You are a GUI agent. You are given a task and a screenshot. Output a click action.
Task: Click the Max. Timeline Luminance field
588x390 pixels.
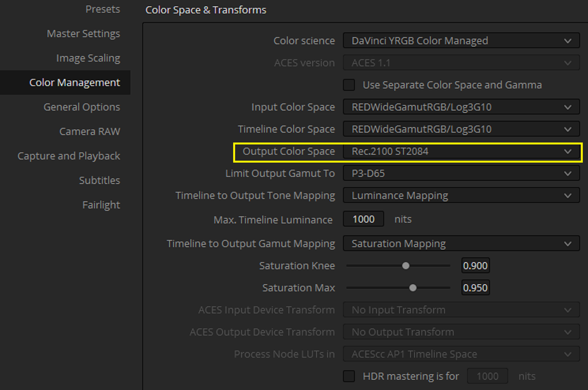pos(364,219)
